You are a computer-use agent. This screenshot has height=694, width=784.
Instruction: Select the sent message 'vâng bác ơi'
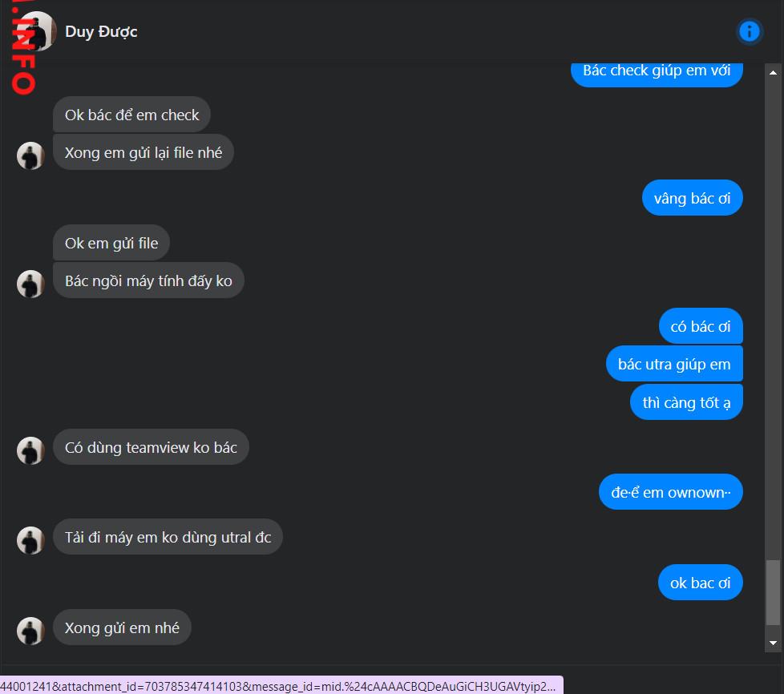tap(692, 198)
